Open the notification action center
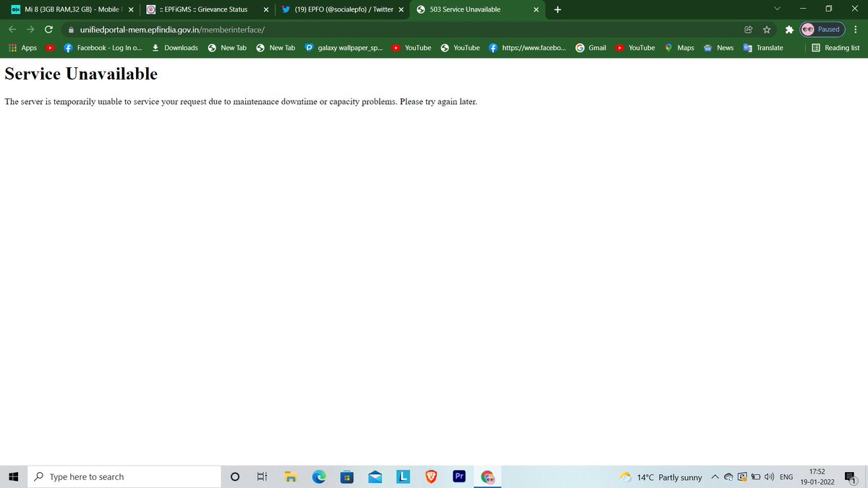This screenshot has height=488, width=868. click(851, 476)
